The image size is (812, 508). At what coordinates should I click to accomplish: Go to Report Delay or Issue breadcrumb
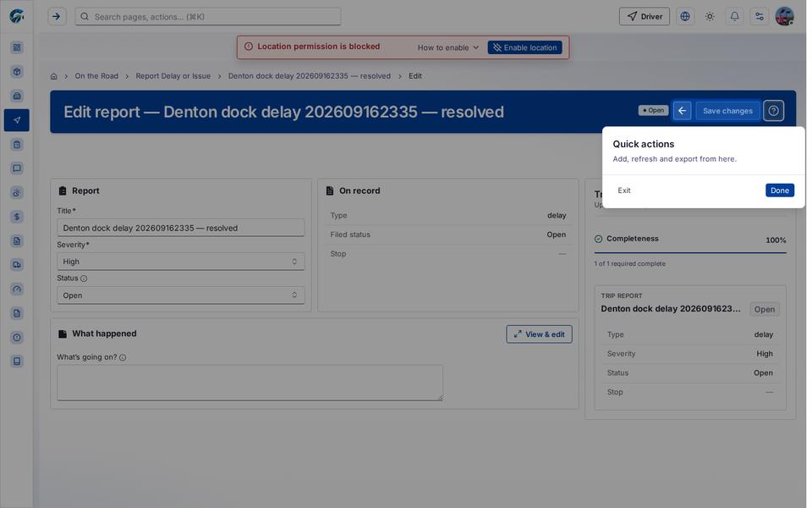click(x=173, y=76)
